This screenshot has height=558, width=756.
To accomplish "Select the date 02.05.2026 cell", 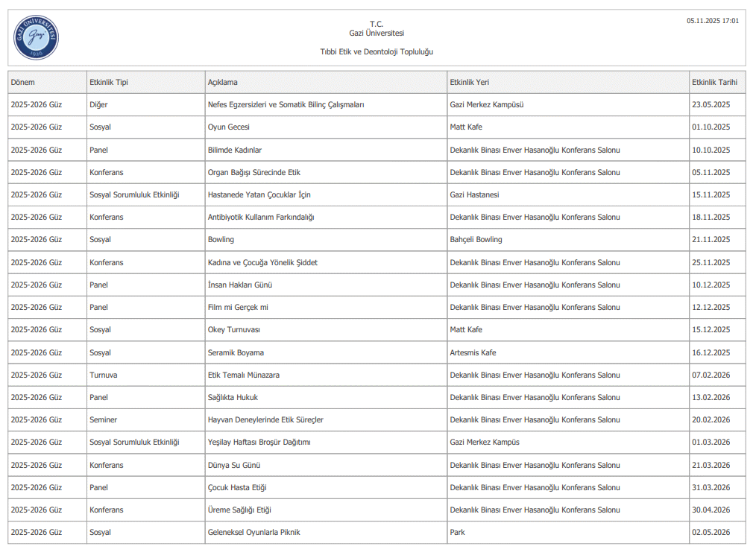I will 711,532.
